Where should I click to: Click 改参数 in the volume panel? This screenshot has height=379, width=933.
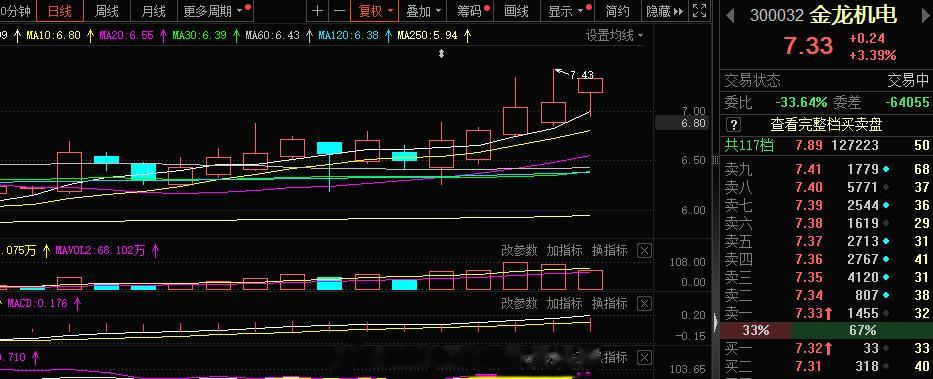click(x=519, y=250)
